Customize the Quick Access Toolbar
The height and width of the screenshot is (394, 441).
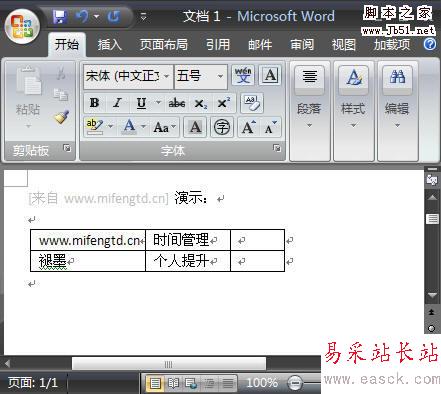[x=143, y=16]
